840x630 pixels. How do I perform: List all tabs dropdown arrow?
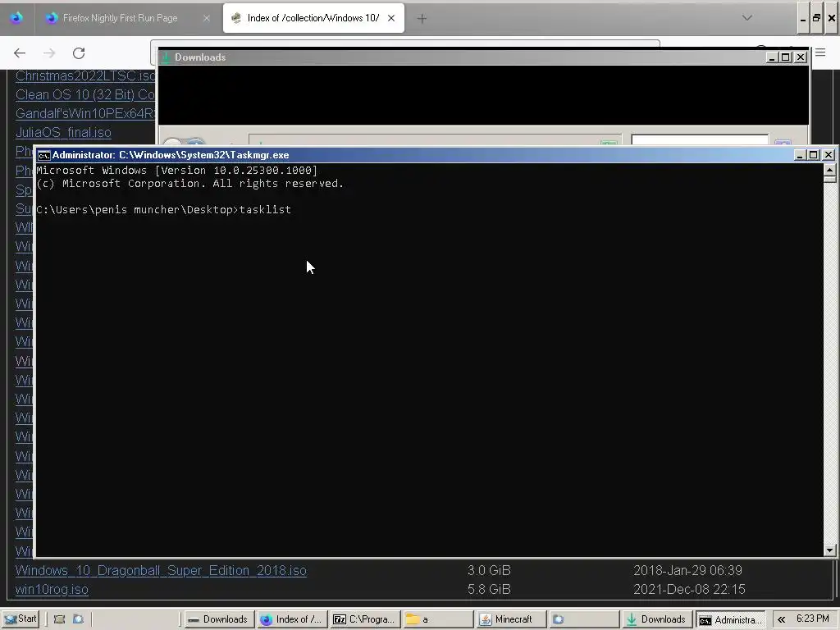[746, 18]
